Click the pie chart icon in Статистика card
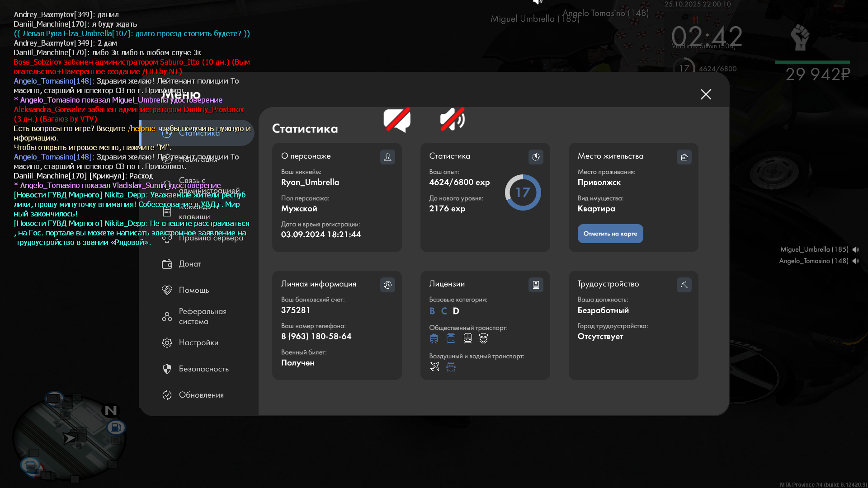 click(536, 157)
